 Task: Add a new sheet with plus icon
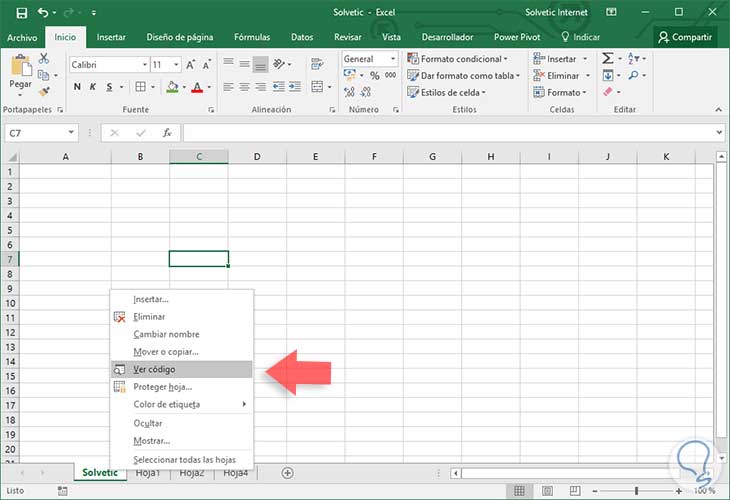click(287, 473)
